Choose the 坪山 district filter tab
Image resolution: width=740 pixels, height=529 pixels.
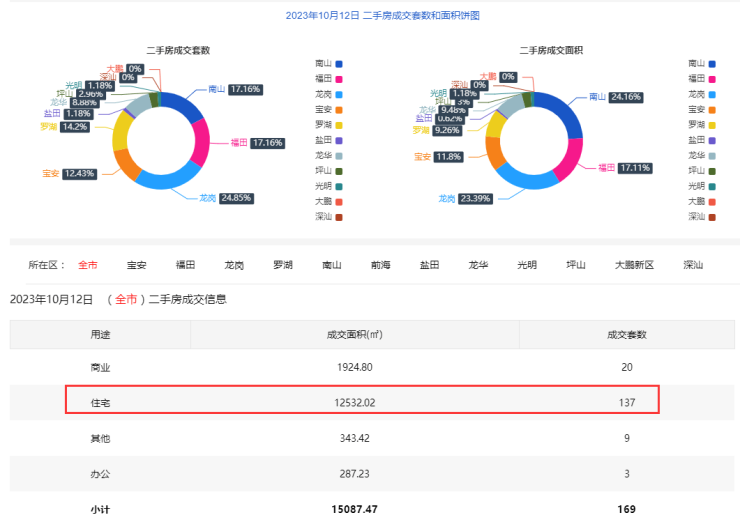click(576, 265)
